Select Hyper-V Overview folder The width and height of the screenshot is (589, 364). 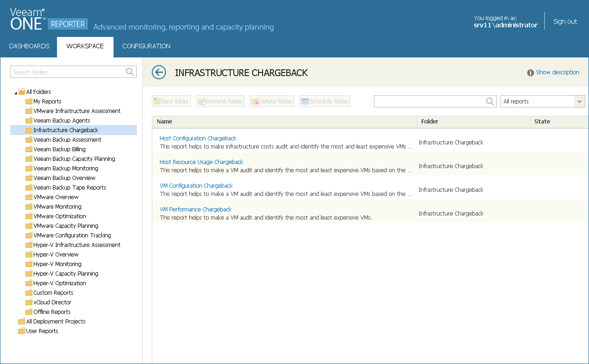(x=56, y=254)
